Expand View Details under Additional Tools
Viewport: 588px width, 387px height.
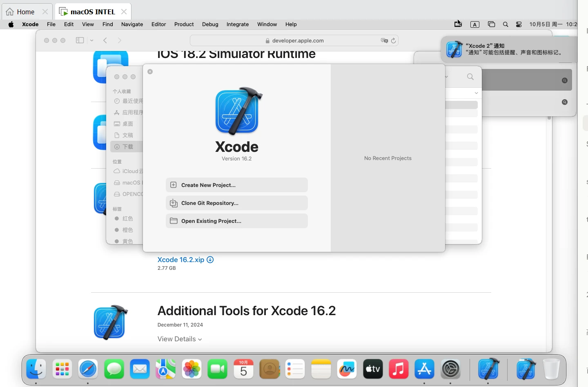(x=180, y=339)
